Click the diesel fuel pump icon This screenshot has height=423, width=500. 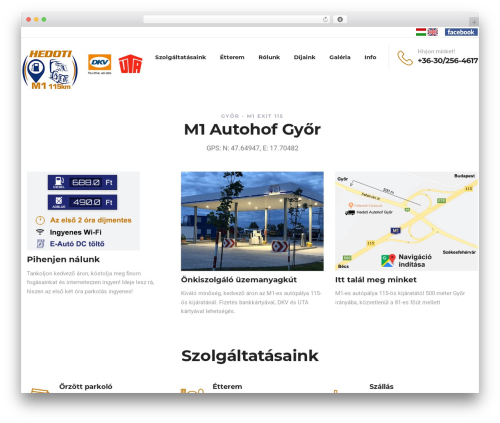point(59,181)
